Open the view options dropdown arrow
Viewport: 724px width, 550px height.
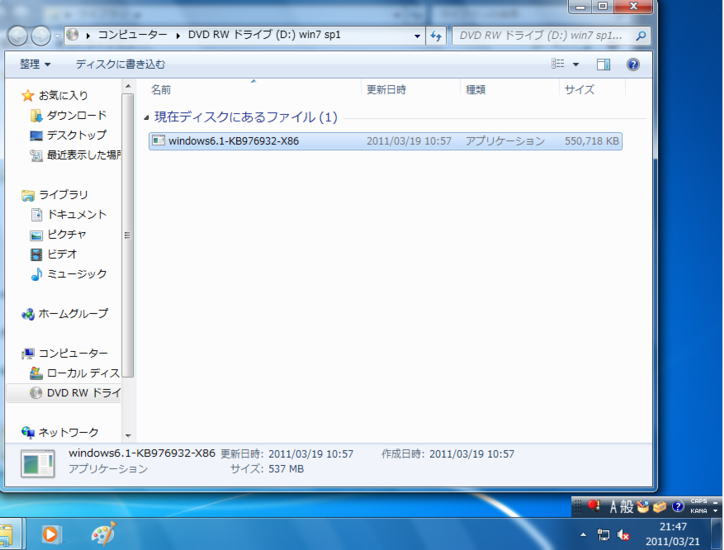tap(576, 64)
